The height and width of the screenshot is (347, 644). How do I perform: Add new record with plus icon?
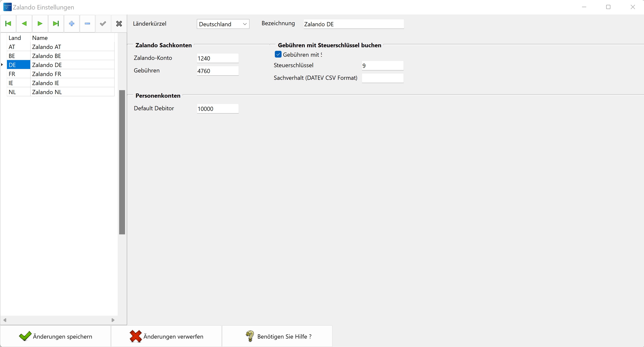(71, 24)
